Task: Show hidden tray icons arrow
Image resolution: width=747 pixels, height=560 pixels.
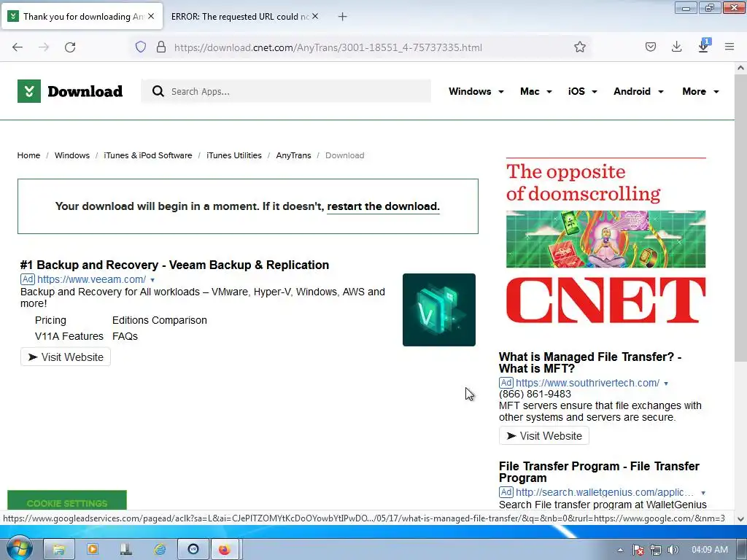Action: click(620, 550)
